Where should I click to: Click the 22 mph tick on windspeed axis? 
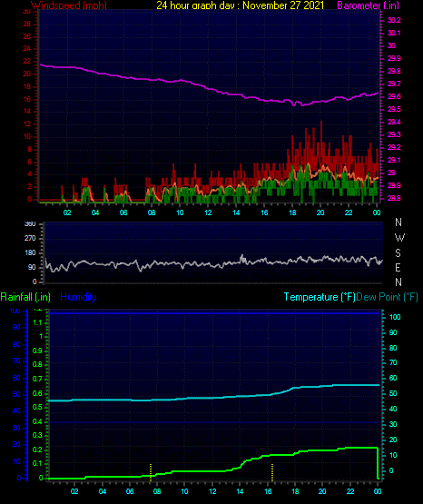click(x=27, y=62)
